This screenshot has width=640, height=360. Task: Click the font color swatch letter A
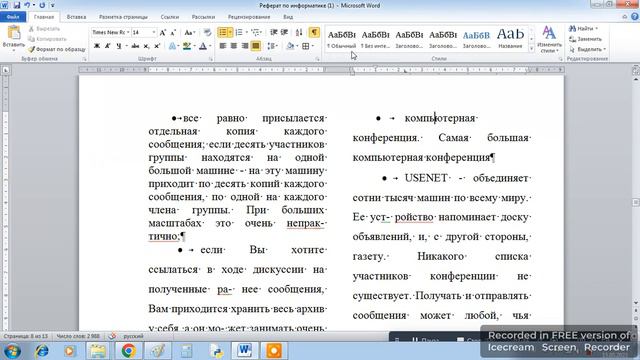tap(203, 46)
